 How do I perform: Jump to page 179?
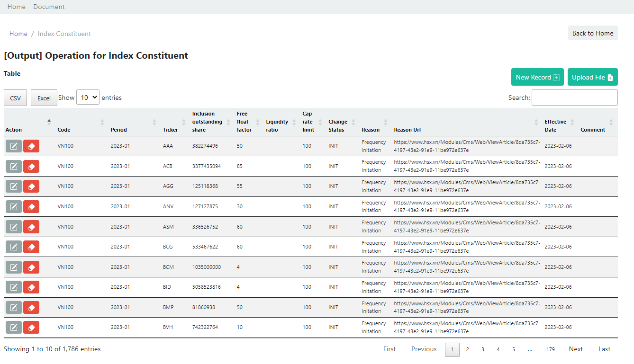click(x=550, y=349)
